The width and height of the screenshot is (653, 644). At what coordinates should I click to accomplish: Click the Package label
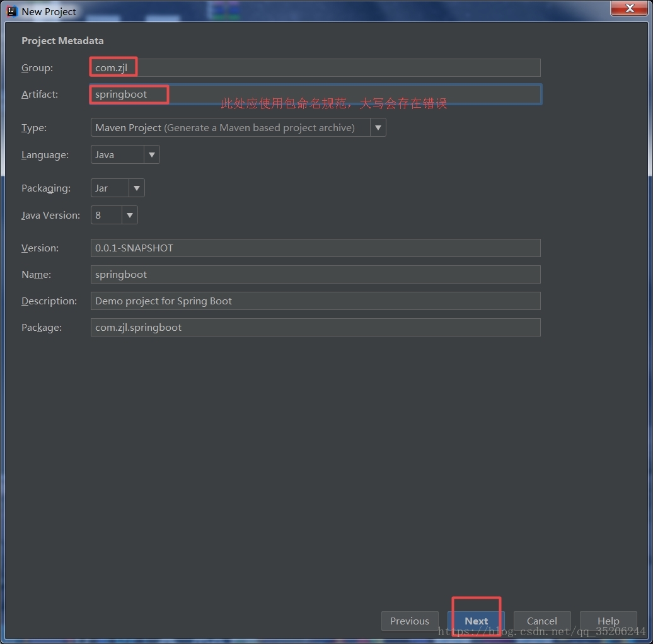pos(41,328)
